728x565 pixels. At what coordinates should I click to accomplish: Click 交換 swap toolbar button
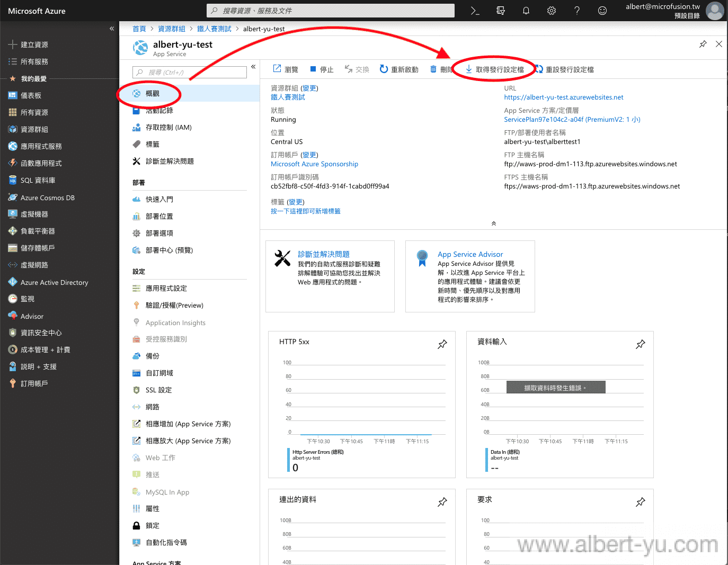(357, 69)
